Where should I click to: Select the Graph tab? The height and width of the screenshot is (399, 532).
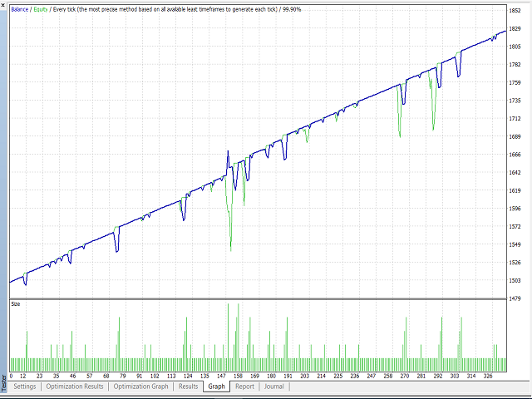click(x=216, y=387)
